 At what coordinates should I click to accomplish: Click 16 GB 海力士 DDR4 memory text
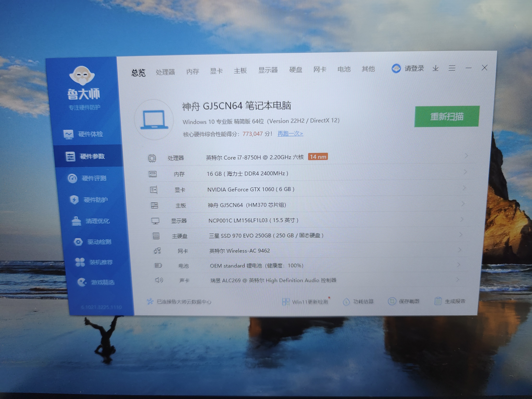[247, 173]
